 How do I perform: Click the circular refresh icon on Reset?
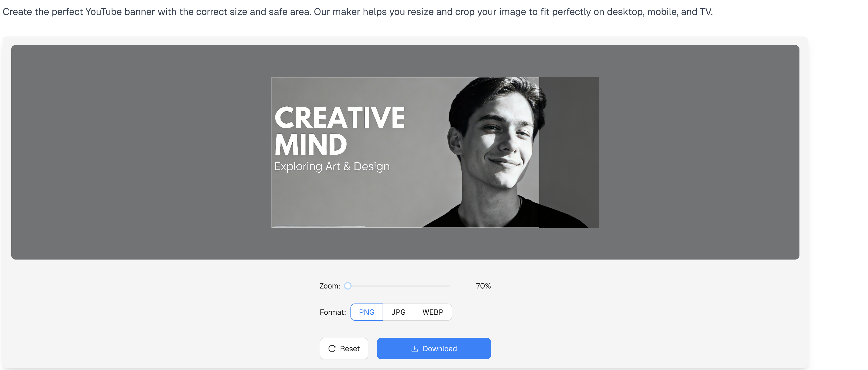tap(333, 348)
